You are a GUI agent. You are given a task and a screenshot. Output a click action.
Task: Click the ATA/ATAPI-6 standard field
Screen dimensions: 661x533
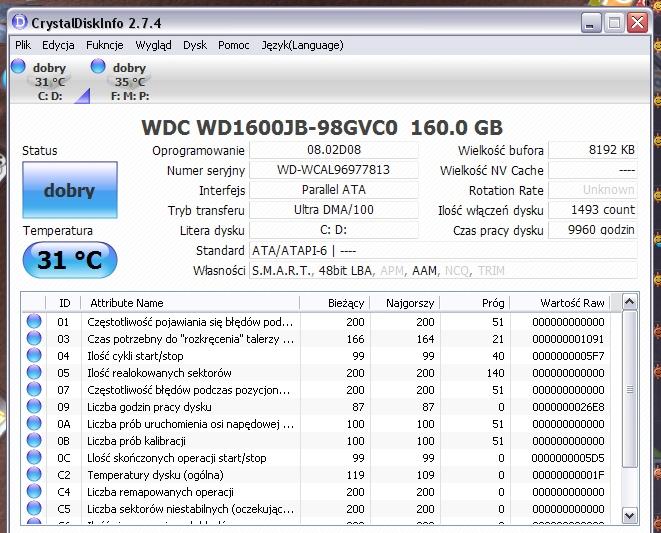tap(443, 250)
